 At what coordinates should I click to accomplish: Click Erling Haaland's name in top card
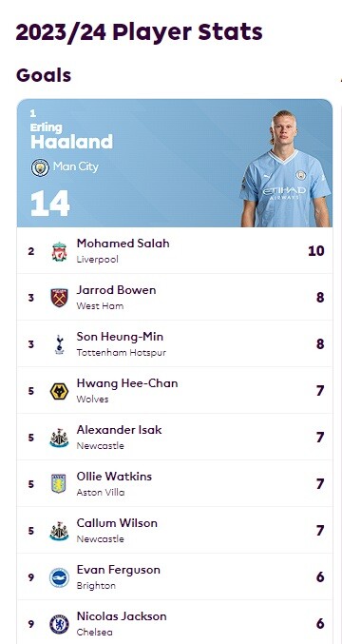pos(71,137)
